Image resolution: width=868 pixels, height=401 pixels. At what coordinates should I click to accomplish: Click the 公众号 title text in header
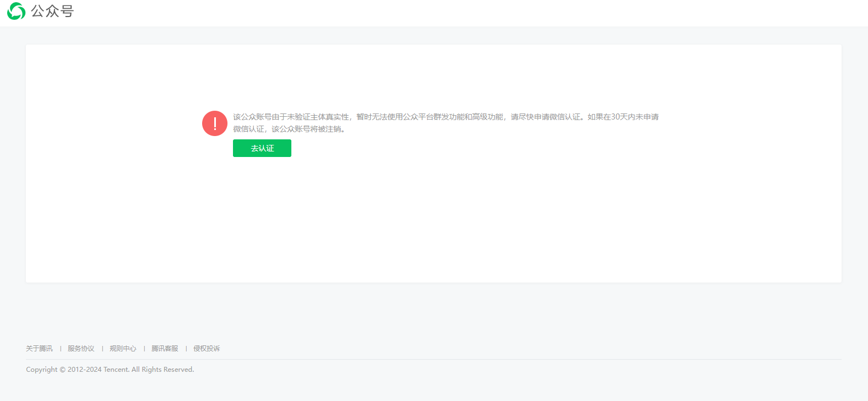pos(52,11)
